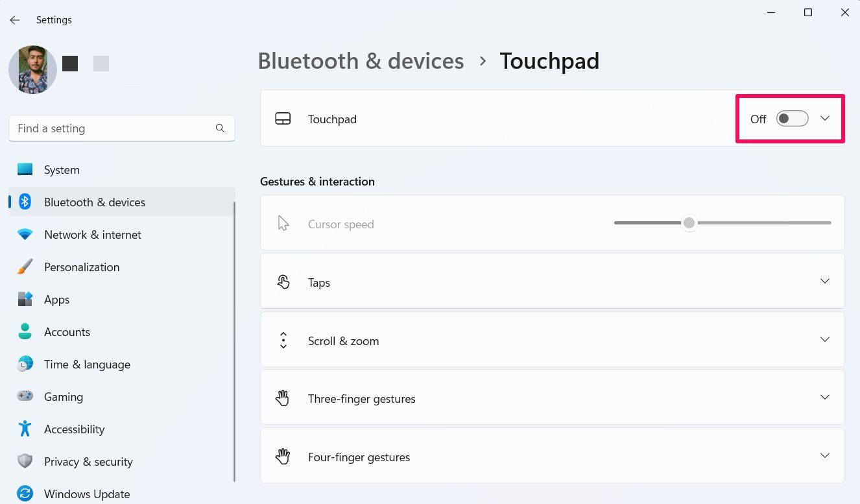Adjust the Cursor speed slider
860x504 pixels.
click(x=689, y=222)
